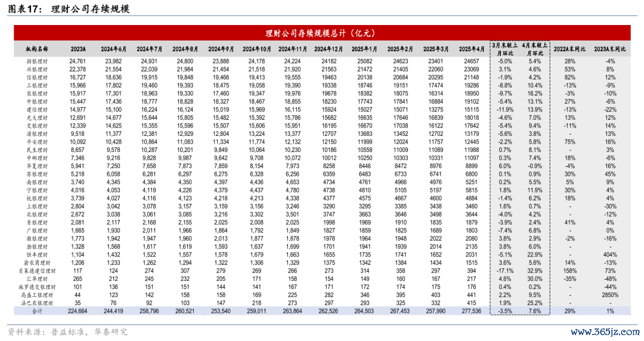Screen dimensions: 644x341
Task: Click the 法巴农银理财 row label
Action: pos(37,303)
